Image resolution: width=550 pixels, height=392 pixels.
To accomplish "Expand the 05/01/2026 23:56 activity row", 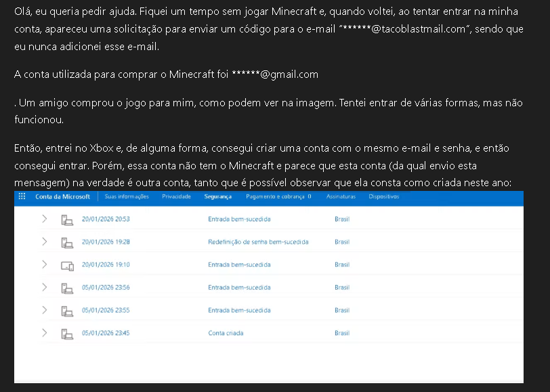I will coord(45,287).
